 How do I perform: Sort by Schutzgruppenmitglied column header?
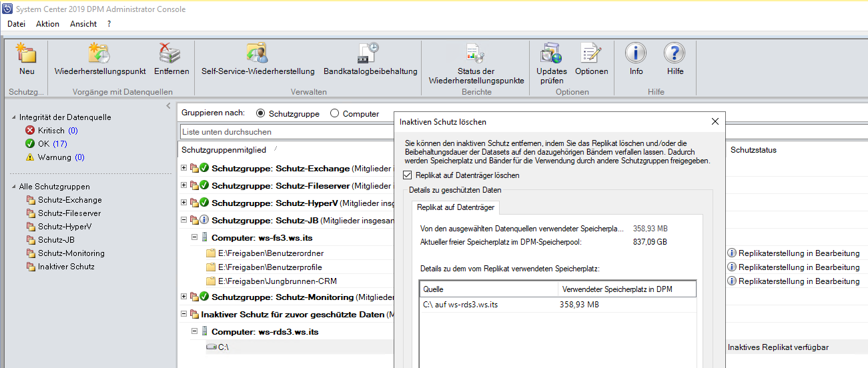[224, 150]
